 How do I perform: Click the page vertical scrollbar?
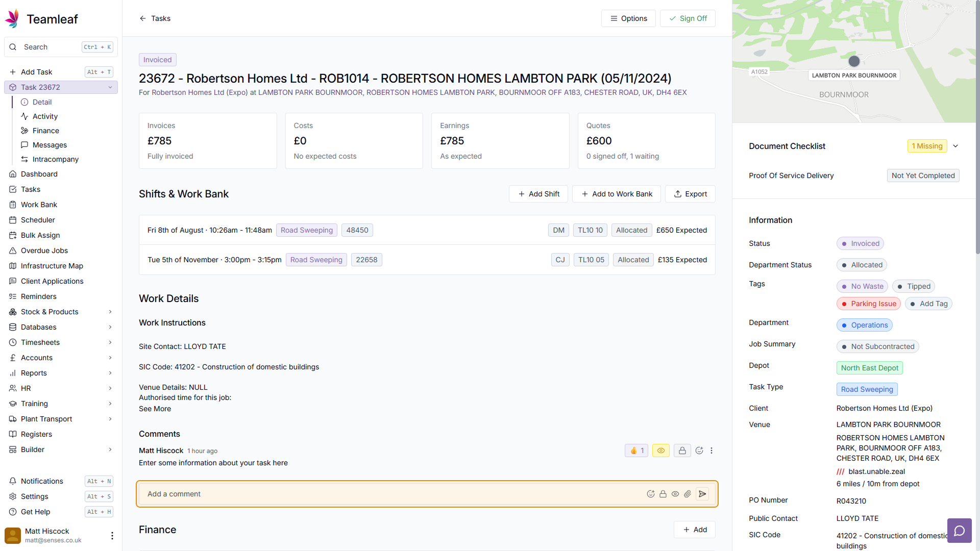[977, 128]
